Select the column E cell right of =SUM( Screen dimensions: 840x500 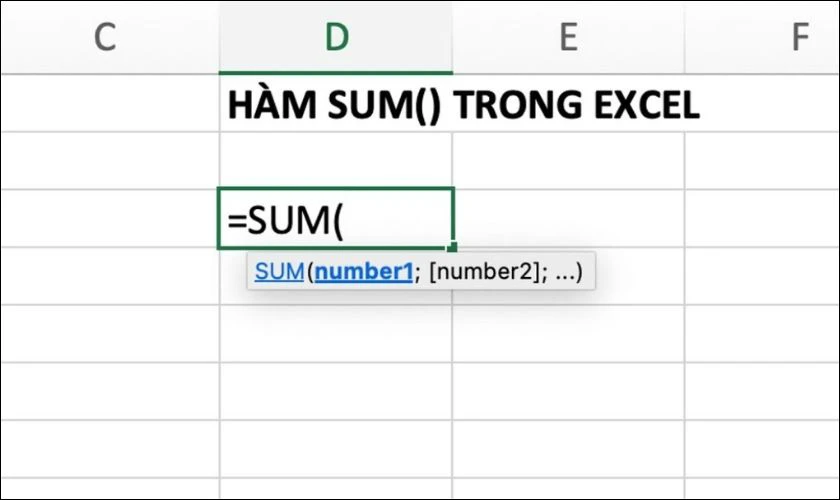tap(568, 218)
